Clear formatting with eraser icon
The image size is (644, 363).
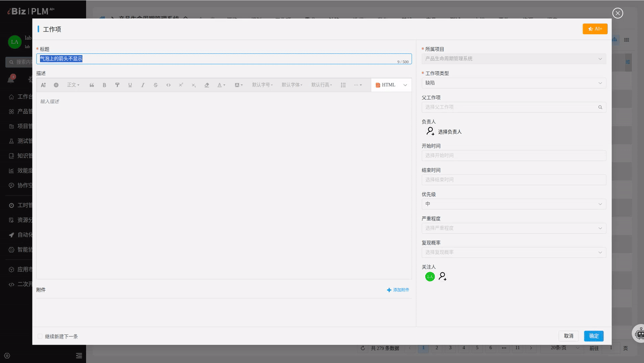[206, 85]
